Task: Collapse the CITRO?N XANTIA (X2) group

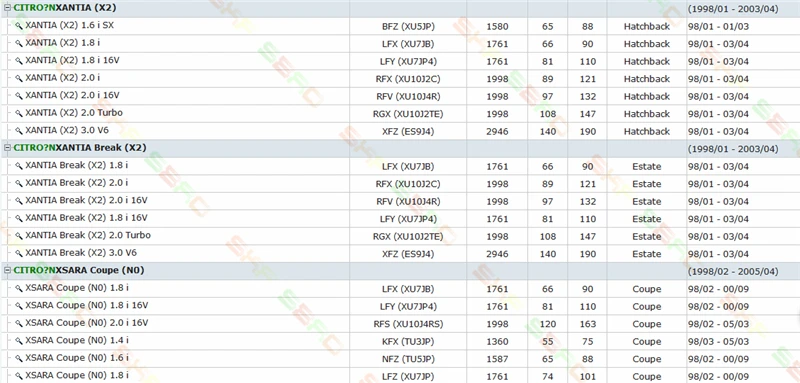Action: pos(8,8)
